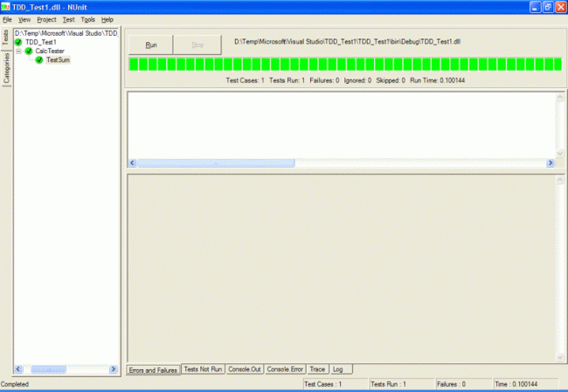Viewport: 568px width, 392px height.
Task: Click the NUnit application icon in title bar
Action: [5, 7]
